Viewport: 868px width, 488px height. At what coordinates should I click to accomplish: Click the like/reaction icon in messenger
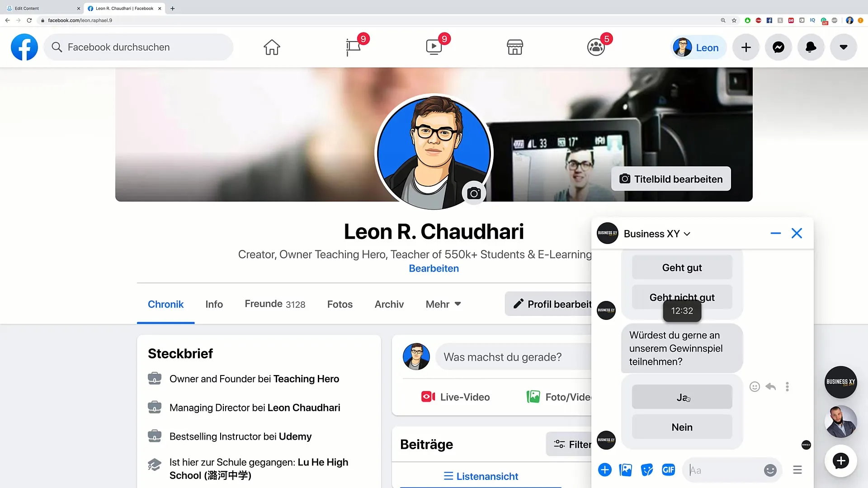[x=754, y=387]
